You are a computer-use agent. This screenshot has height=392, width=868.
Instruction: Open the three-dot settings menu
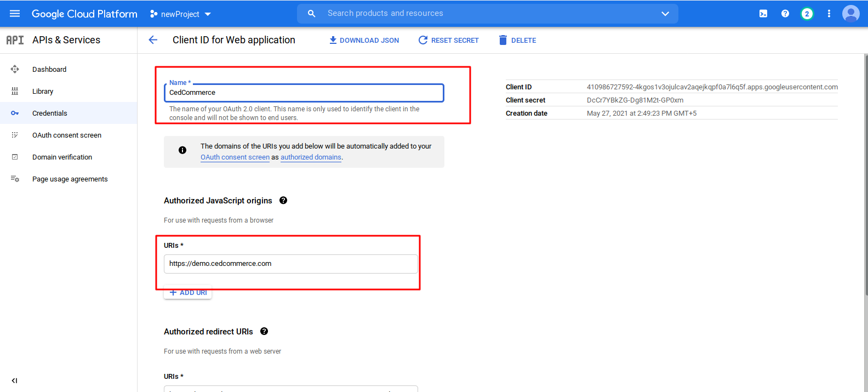pyautogui.click(x=829, y=14)
